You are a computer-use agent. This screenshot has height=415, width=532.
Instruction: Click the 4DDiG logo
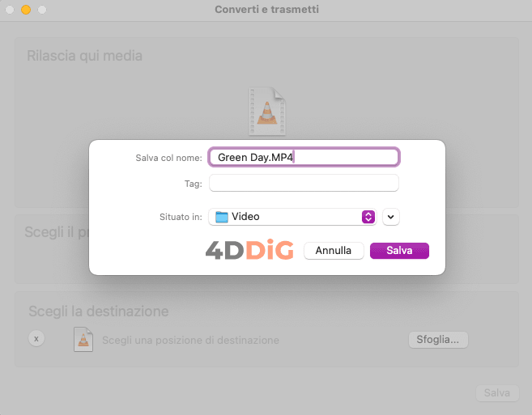pos(249,250)
